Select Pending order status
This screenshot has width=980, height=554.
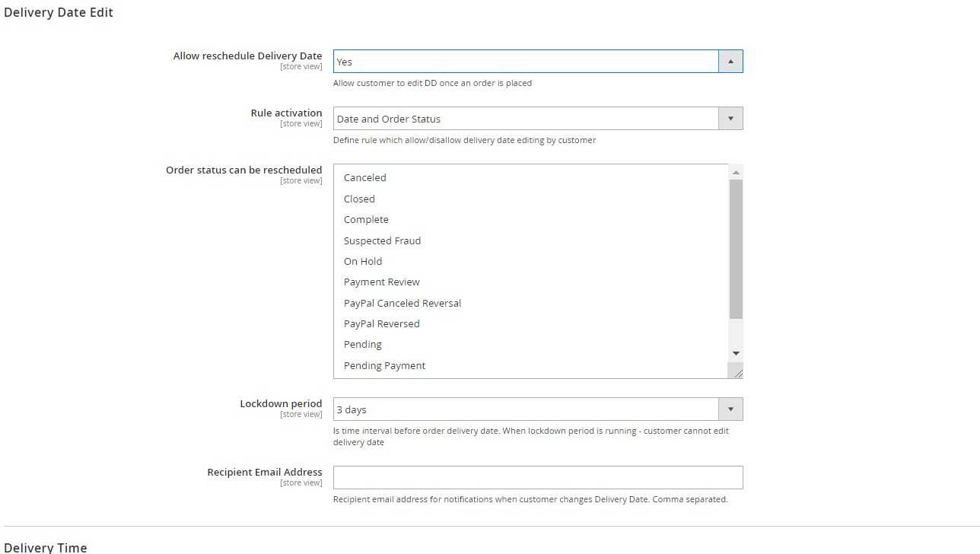coord(363,344)
